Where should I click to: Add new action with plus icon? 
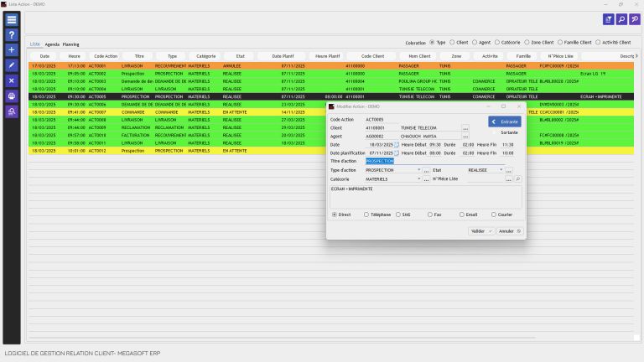[12, 50]
